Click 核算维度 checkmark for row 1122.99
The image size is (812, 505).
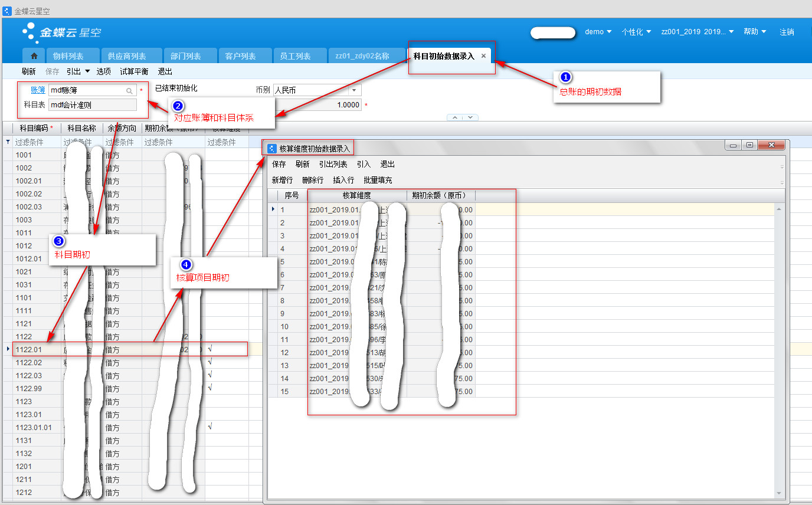[x=210, y=388]
